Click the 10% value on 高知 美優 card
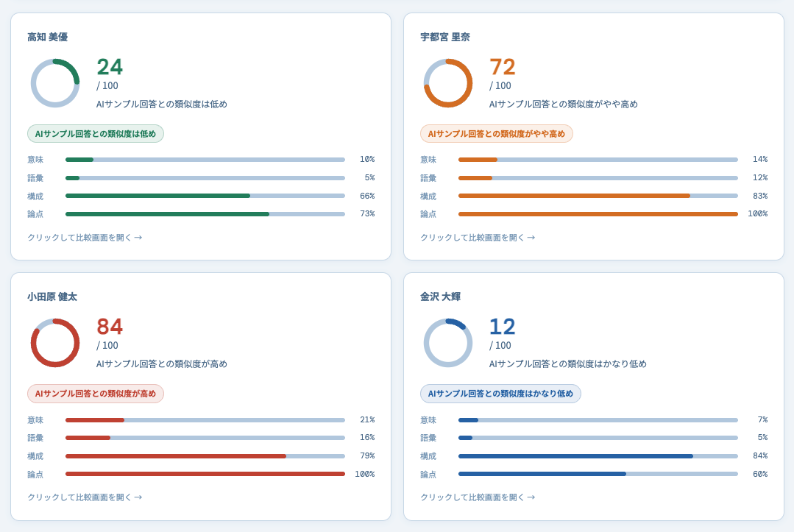This screenshot has width=794, height=532. point(368,160)
